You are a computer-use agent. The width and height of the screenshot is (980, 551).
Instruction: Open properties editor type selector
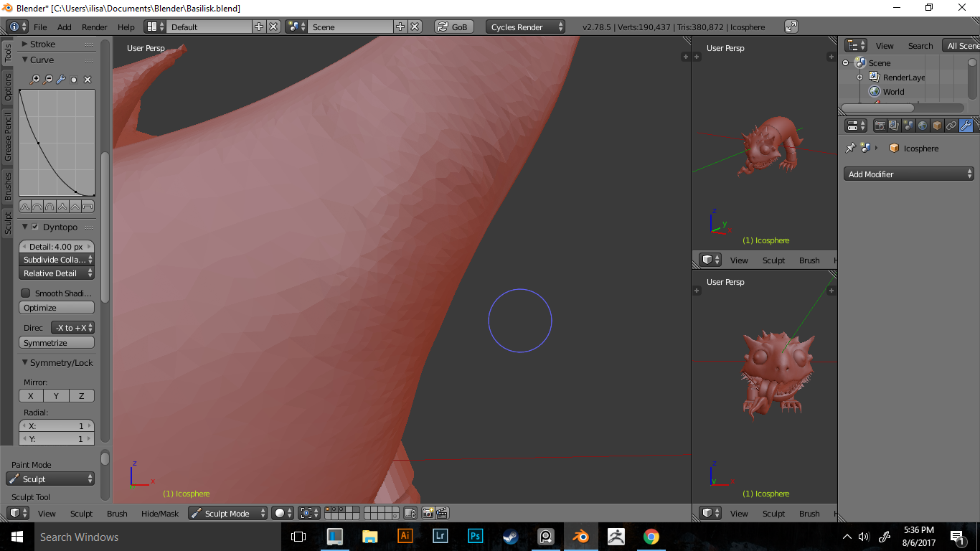(856, 126)
